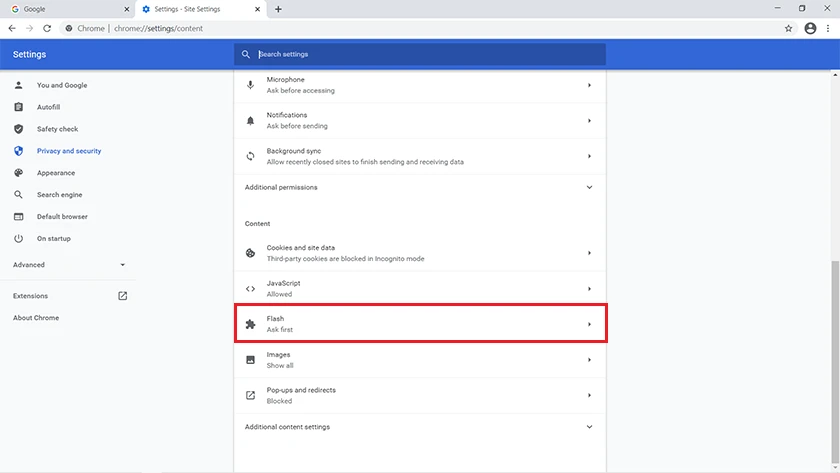
Task: Click the Background sync icon
Action: pyautogui.click(x=250, y=156)
